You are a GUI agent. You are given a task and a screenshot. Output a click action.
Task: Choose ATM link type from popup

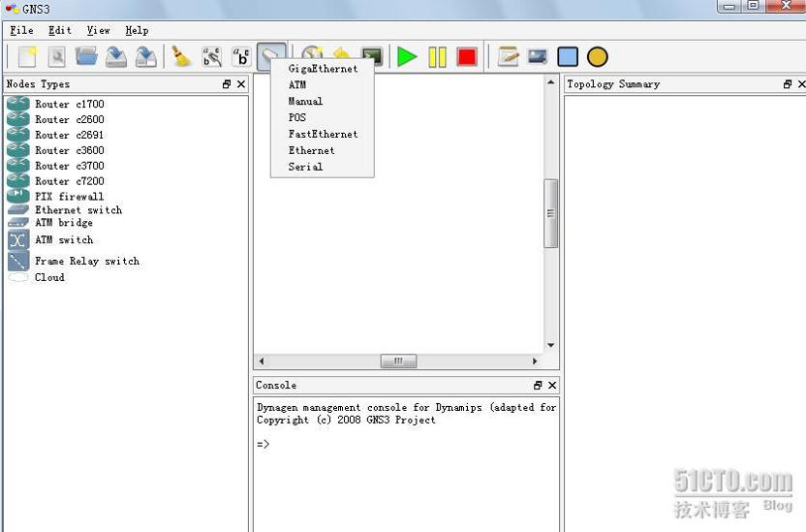click(x=323, y=85)
